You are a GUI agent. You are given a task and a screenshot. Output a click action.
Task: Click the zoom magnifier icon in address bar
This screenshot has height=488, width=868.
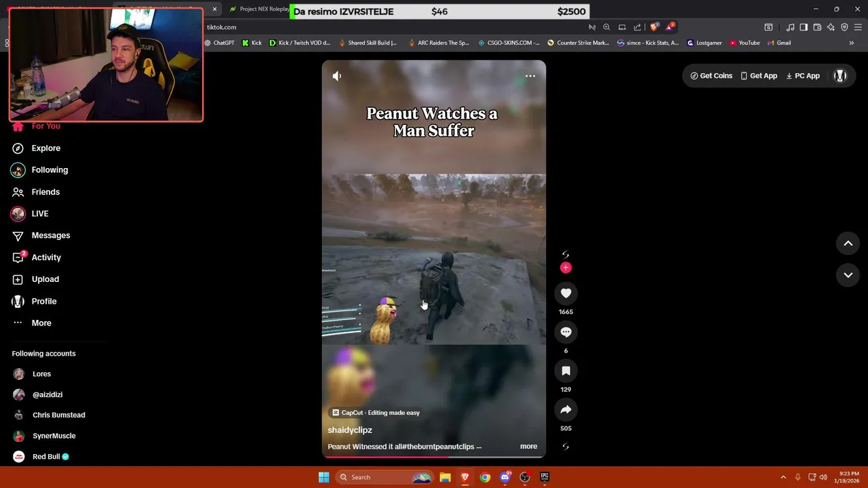[x=606, y=27]
